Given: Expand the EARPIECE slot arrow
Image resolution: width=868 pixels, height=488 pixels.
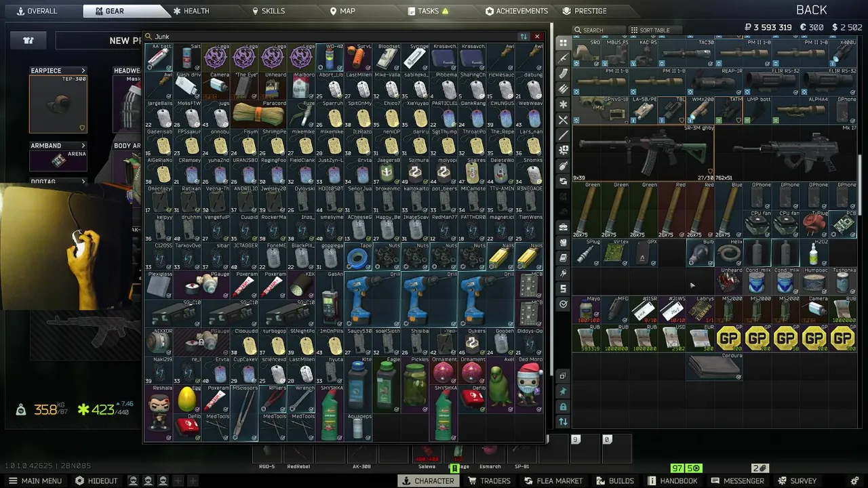Looking at the screenshot, I should point(83,70).
